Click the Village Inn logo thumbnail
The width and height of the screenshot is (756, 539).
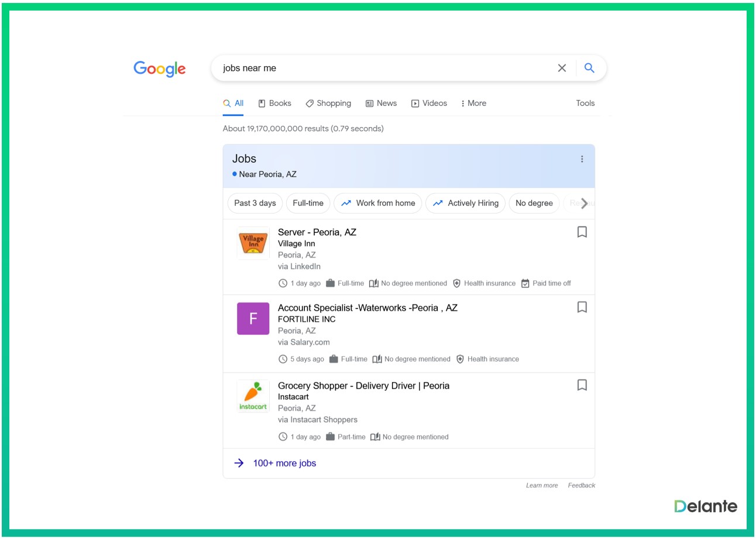[x=253, y=243]
